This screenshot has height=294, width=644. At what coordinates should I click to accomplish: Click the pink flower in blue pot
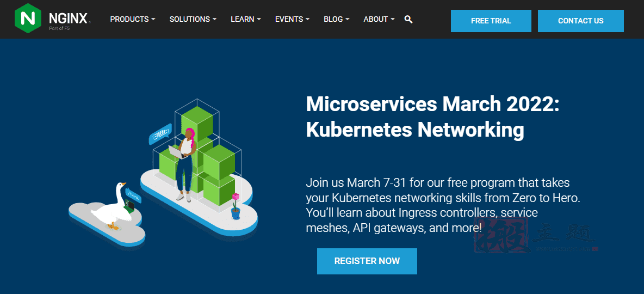point(236,206)
